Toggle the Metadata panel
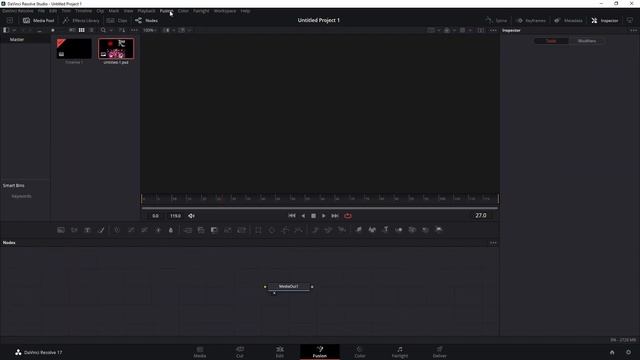This screenshot has width=640, height=360. click(x=569, y=20)
